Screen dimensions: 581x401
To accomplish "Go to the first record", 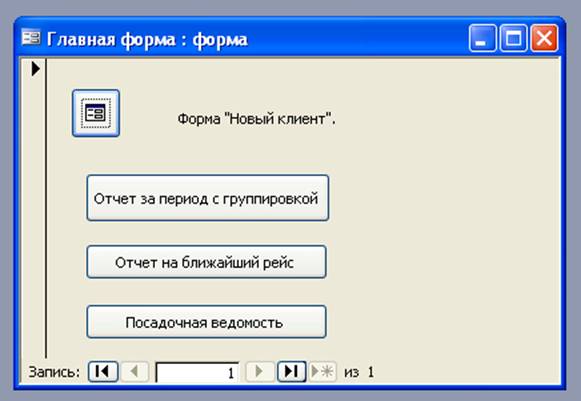I will click(x=103, y=371).
